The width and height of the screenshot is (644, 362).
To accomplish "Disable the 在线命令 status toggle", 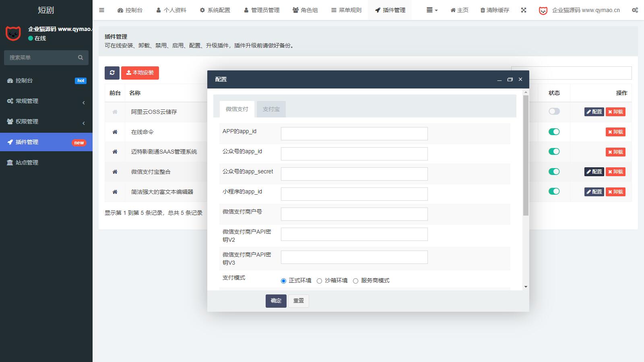I will click(x=554, y=132).
